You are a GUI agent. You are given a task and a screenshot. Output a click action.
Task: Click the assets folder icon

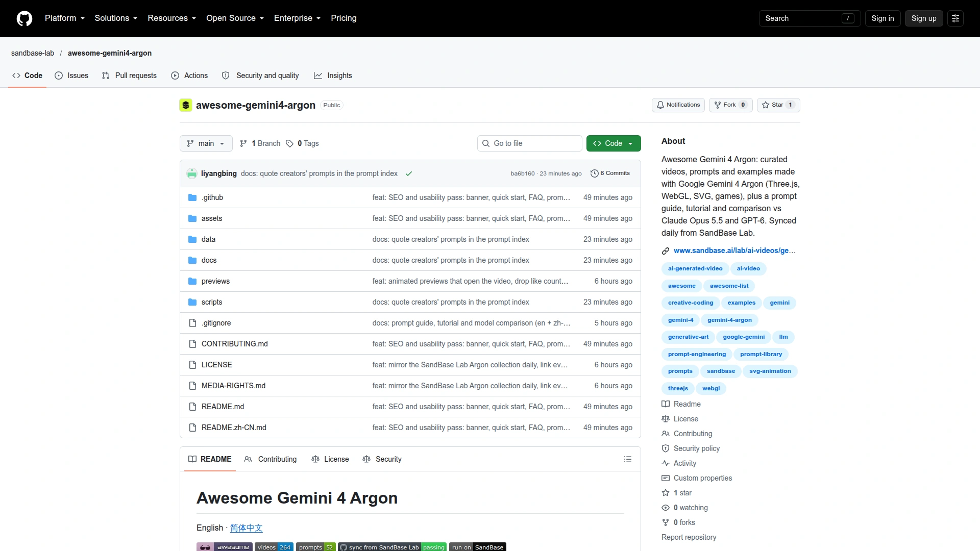[x=192, y=218]
